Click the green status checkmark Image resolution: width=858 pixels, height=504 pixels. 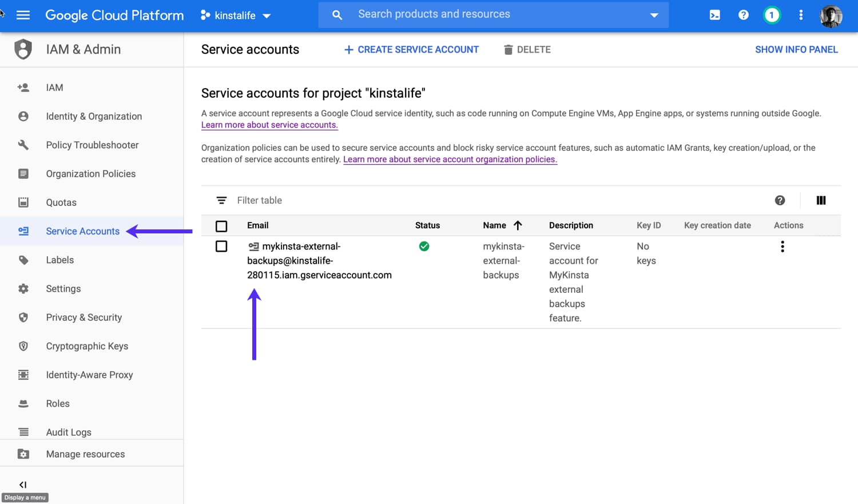pyautogui.click(x=424, y=247)
